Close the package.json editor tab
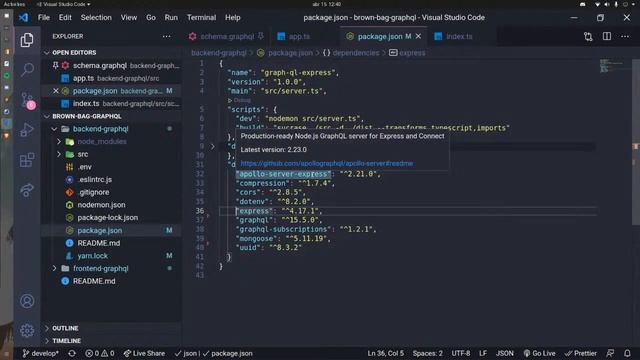 coord(418,36)
